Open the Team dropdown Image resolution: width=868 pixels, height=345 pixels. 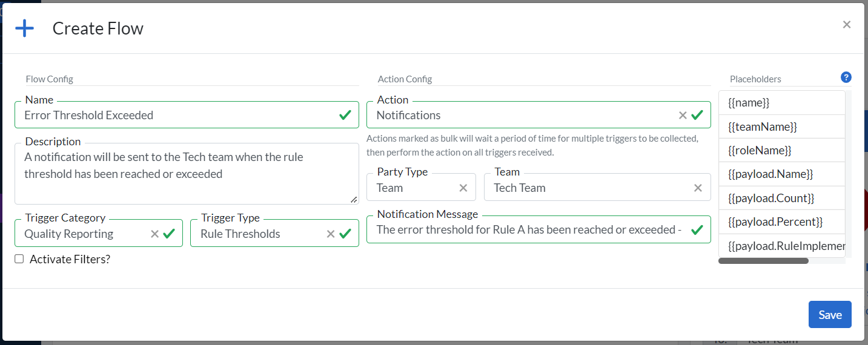(x=588, y=188)
